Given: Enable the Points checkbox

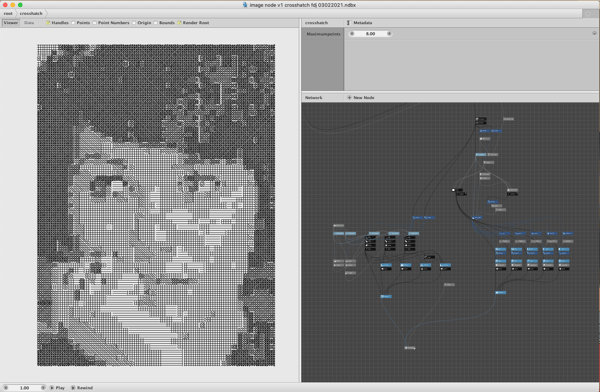Looking at the screenshot, I should [x=73, y=23].
